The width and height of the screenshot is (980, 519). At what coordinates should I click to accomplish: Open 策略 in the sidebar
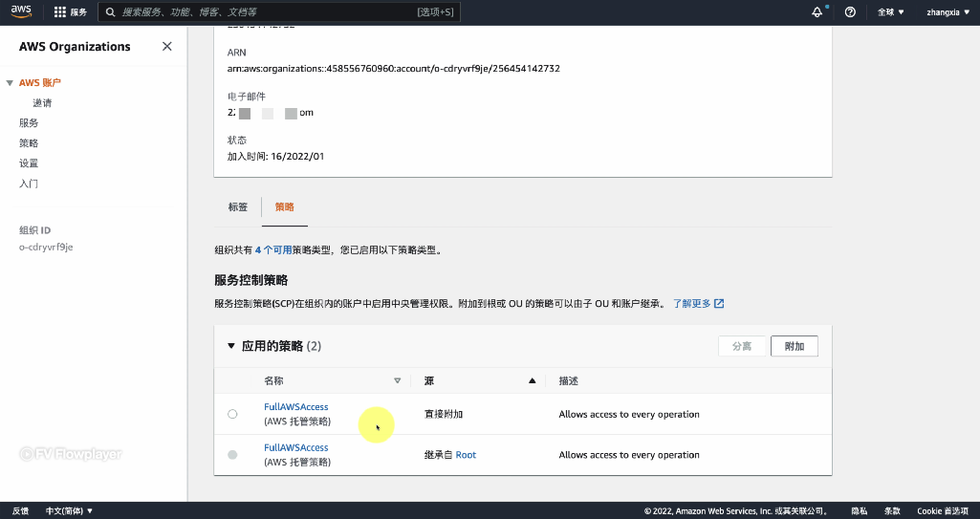pos(29,143)
